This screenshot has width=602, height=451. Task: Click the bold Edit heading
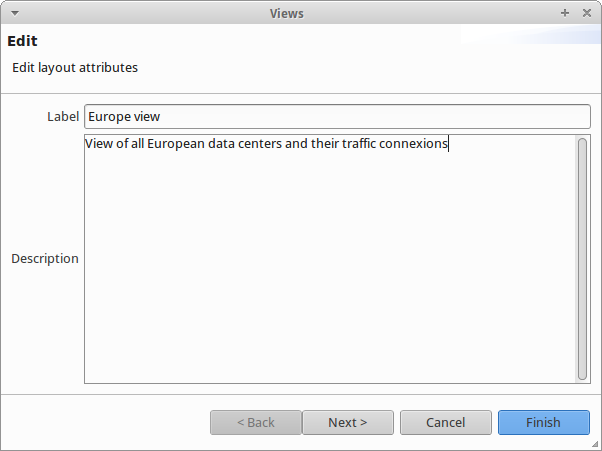tap(22, 42)
